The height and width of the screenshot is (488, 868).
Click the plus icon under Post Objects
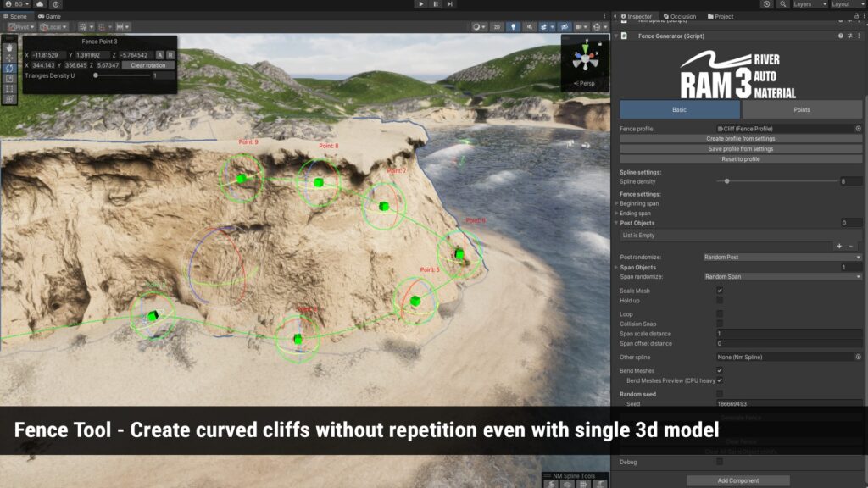click(839, 246)
